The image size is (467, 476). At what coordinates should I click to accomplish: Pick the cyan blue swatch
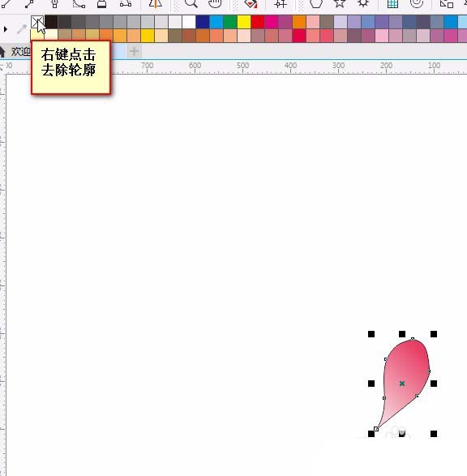point(216,22)
